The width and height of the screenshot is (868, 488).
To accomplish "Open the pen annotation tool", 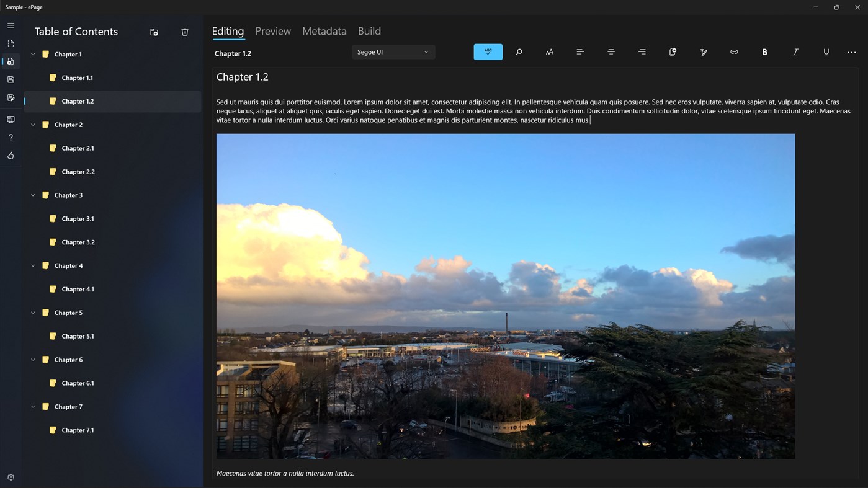I will [703, 52].
